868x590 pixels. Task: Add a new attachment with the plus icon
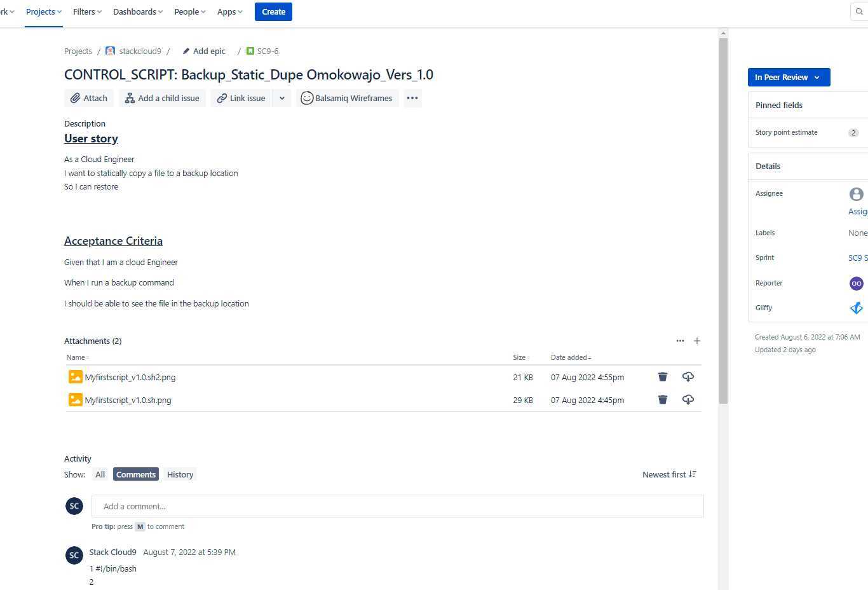pos(696,341)
